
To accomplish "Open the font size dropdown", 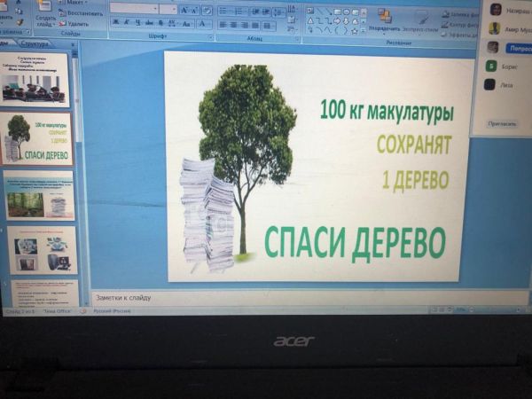I will coord(173,9).
